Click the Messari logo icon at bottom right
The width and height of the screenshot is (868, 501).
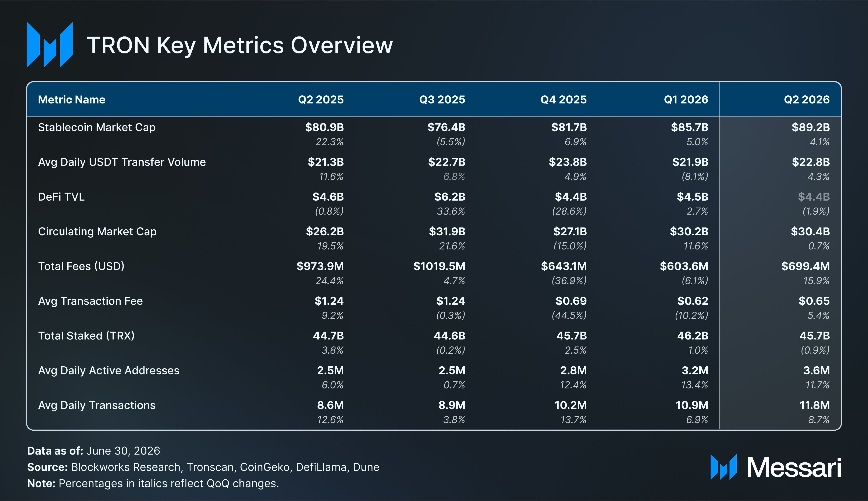(723, 467)
